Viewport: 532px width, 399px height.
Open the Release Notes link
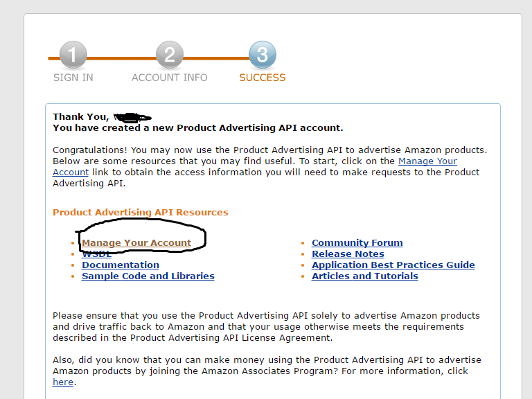(x=348, y=254)
